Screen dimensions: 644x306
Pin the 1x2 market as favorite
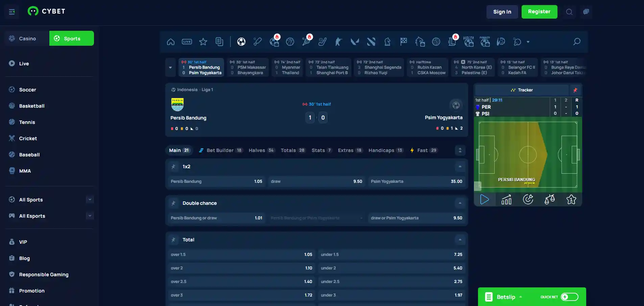[173, 167]
